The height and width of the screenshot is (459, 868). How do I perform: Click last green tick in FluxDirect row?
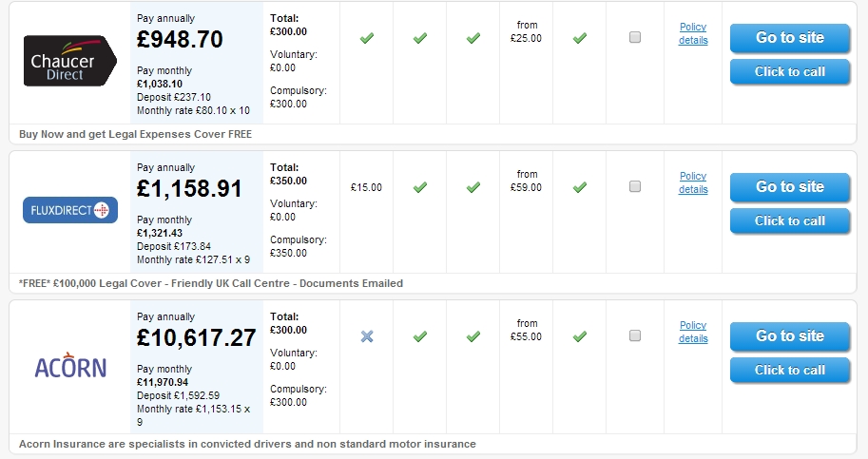tap(580, 187)
